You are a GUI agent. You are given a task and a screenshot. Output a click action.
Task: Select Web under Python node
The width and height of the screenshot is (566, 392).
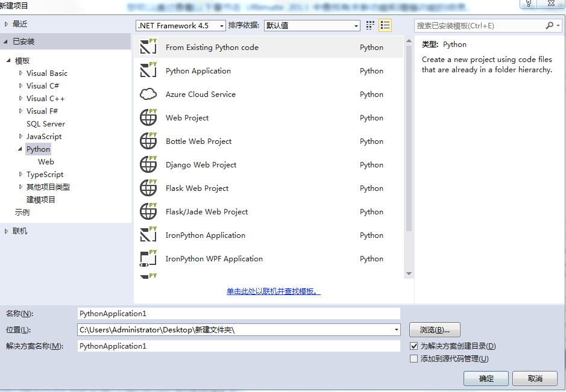46,161
